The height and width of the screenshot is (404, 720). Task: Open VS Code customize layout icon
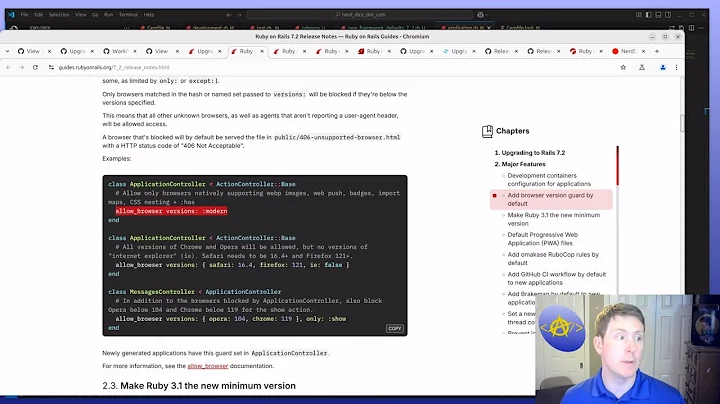tap(639, 15)
